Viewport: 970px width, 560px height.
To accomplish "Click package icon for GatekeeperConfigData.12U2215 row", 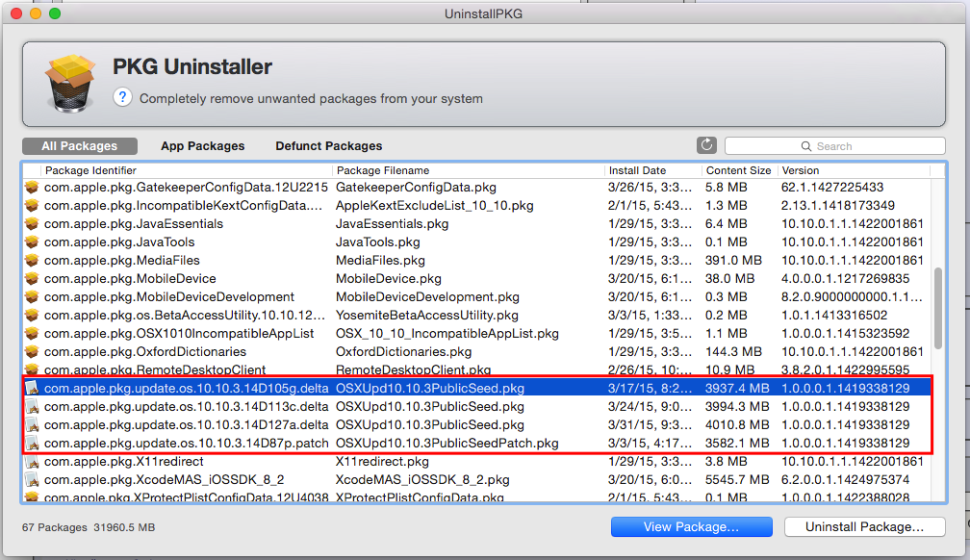I will [x=32, y=187].
